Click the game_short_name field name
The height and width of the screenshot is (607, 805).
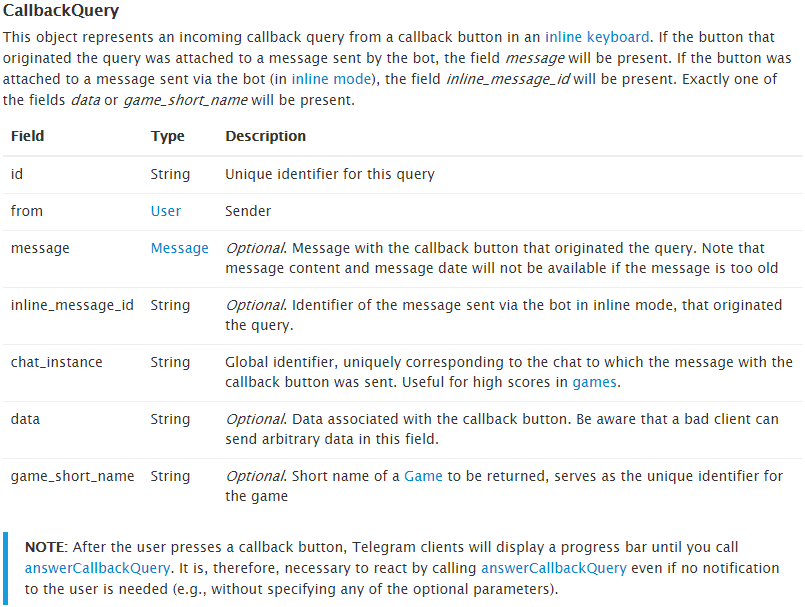pos(72,476)
